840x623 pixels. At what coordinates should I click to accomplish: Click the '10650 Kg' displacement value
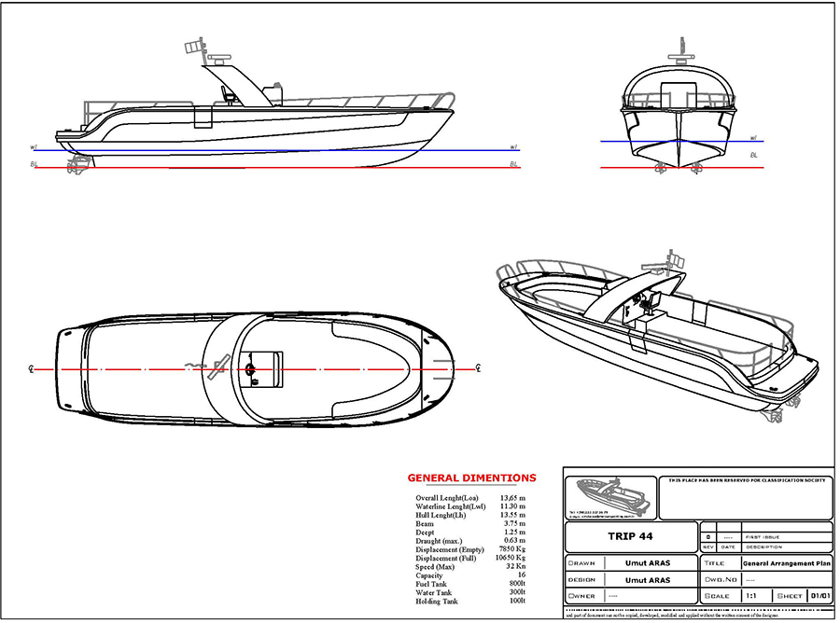click(x=511, y=559)
